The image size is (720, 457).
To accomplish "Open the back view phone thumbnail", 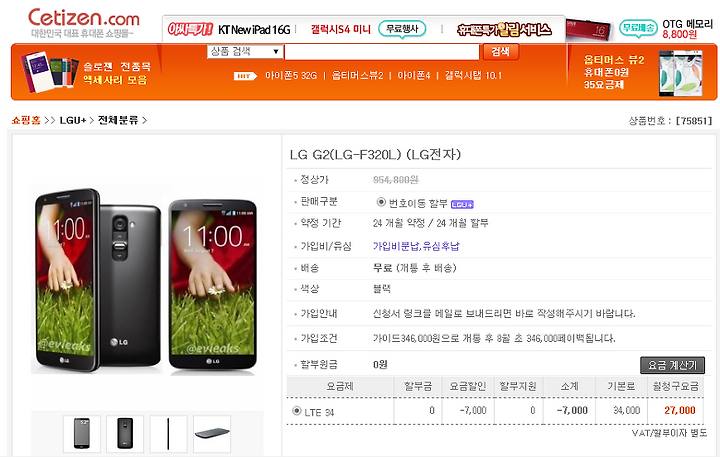I will click(x=125, y=433).
